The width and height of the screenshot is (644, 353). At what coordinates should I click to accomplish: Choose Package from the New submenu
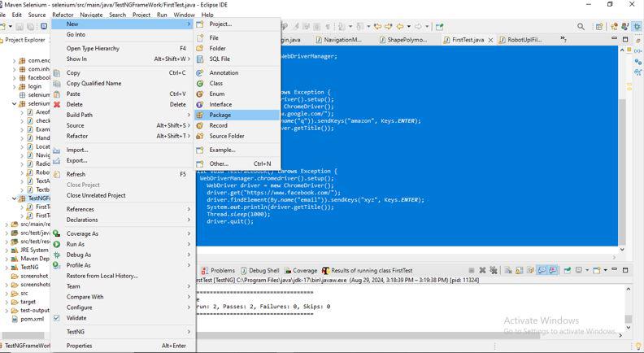[237, 115]
